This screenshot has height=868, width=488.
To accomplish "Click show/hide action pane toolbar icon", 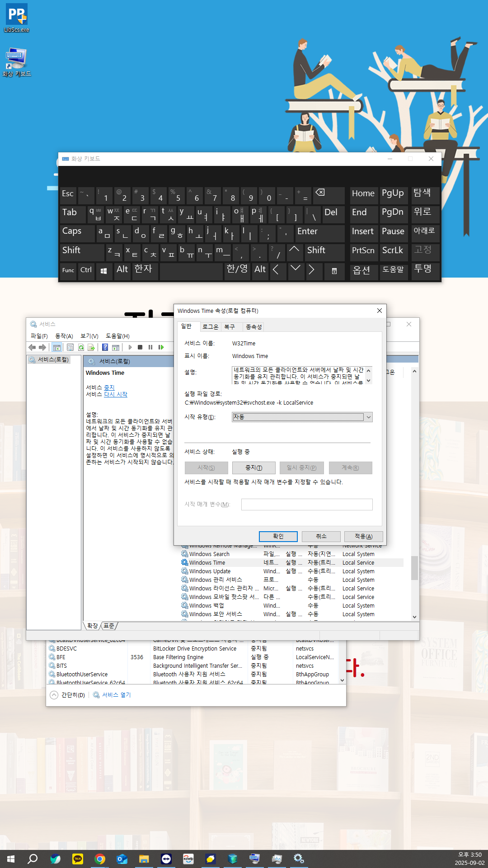I will (116, 347).
